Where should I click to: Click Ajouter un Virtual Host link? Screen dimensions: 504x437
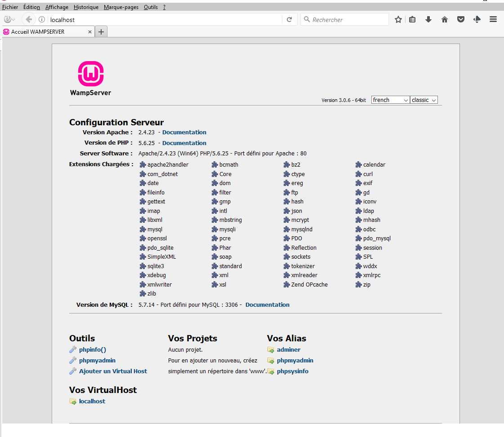pyautogui.click(x=113, y=371)
